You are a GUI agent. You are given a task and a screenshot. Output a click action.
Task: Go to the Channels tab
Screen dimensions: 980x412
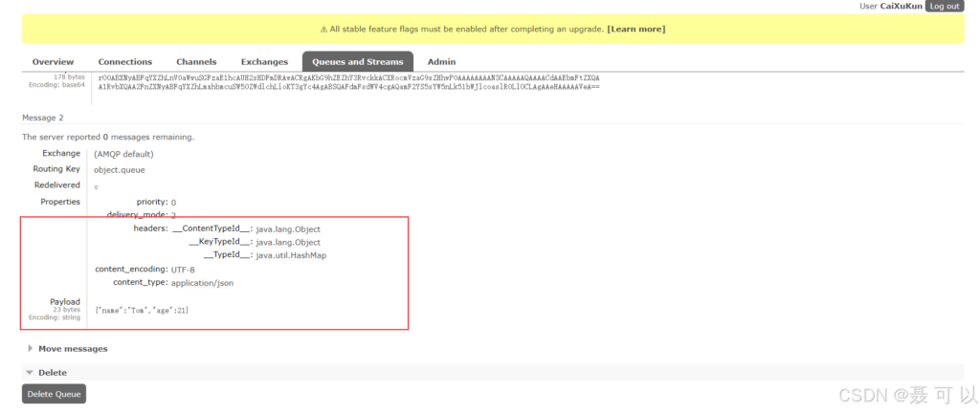coord(196,62)
